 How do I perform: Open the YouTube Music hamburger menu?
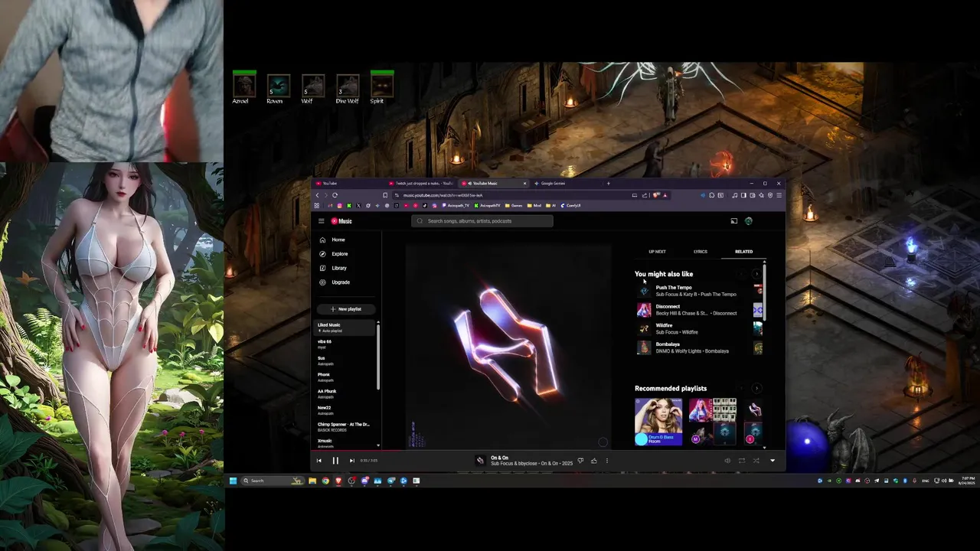point(322,221)
